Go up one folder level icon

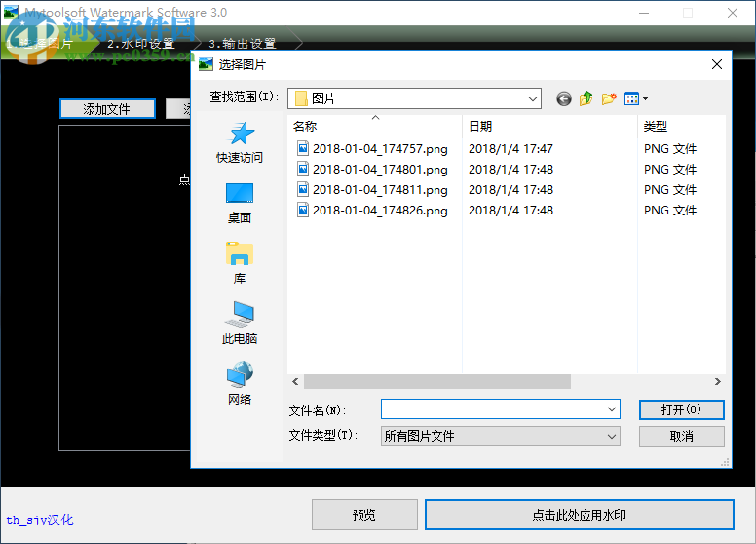pos(586,98)
